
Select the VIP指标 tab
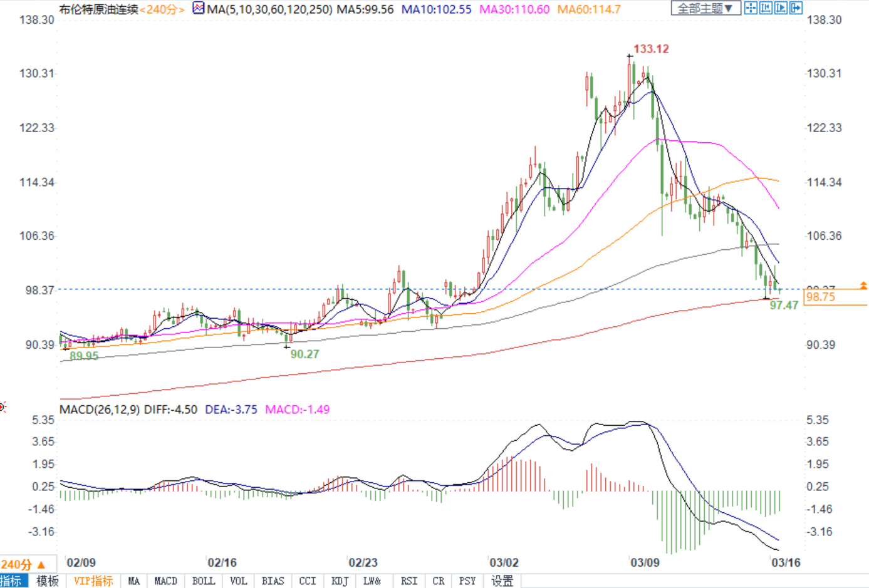click(x=93, y=581)
